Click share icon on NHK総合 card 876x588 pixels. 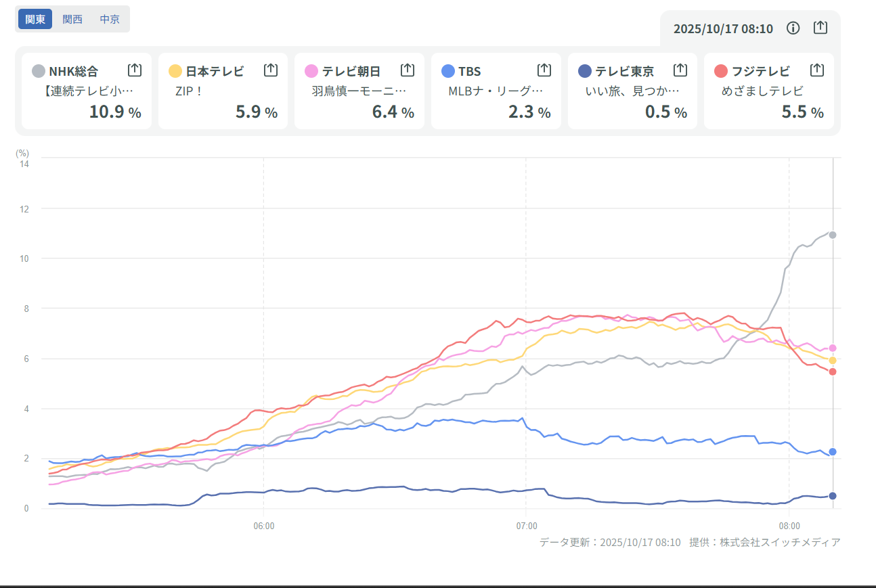click(134, 70)
